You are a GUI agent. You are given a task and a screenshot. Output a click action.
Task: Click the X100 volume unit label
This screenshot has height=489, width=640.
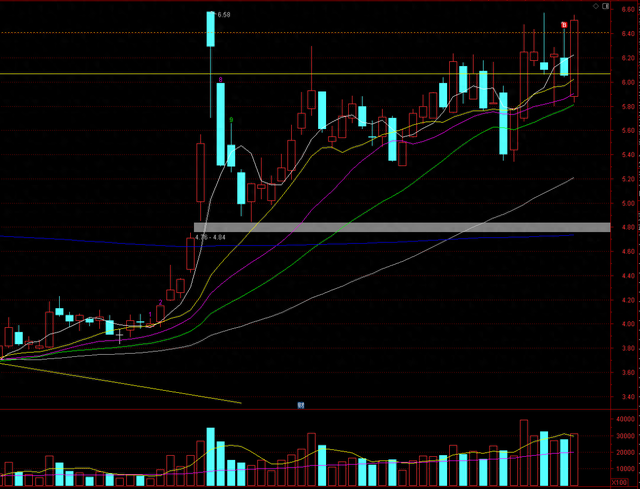coord(620,482)
